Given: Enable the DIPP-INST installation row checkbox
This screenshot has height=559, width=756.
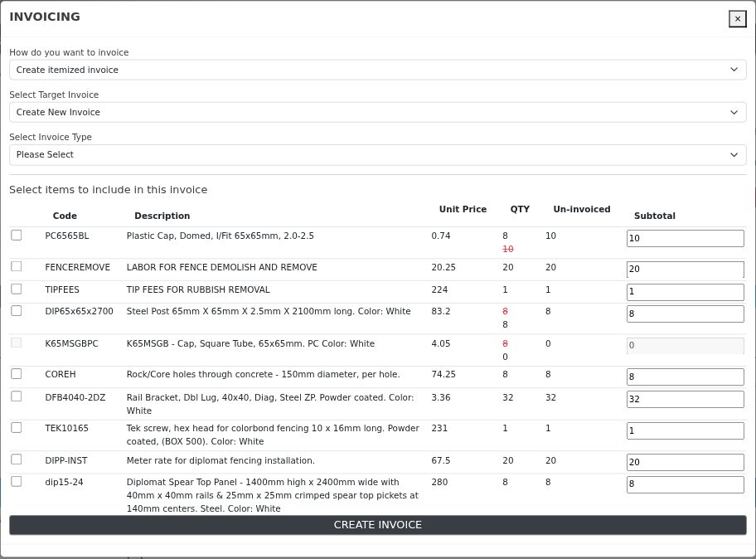Looking at the screenshot, I should (x=17, y=459).
